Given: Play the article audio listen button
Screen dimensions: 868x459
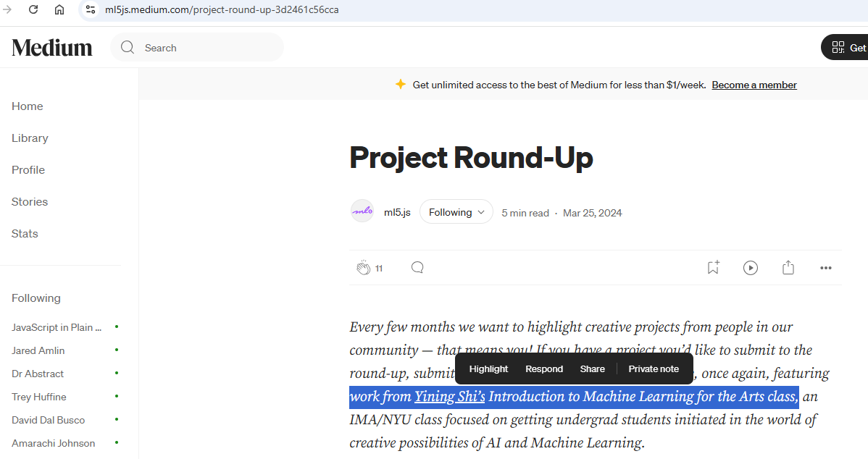Looking at the screenshot, I should (751, 268).
